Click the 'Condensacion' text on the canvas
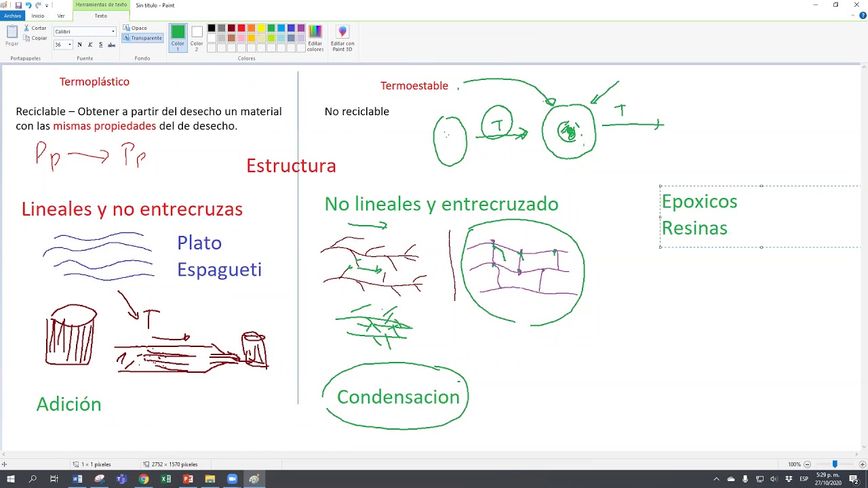 (398, 397)
